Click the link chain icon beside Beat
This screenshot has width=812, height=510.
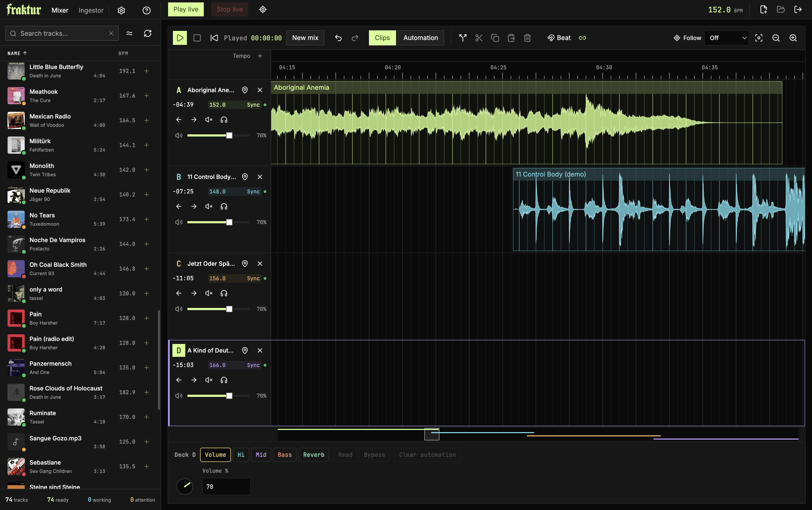point(582,38)
